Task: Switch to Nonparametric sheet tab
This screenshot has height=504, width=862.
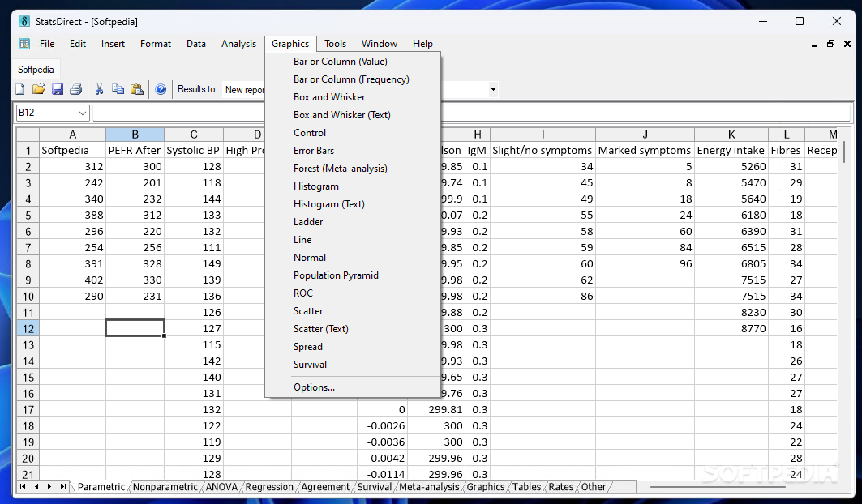Action: (x=165, y=487)
